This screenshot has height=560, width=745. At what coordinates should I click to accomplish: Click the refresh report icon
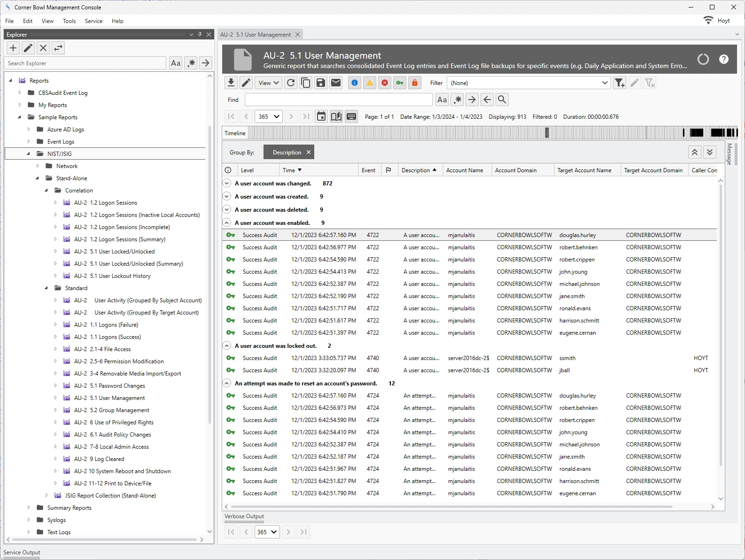(x=291, y=83)
